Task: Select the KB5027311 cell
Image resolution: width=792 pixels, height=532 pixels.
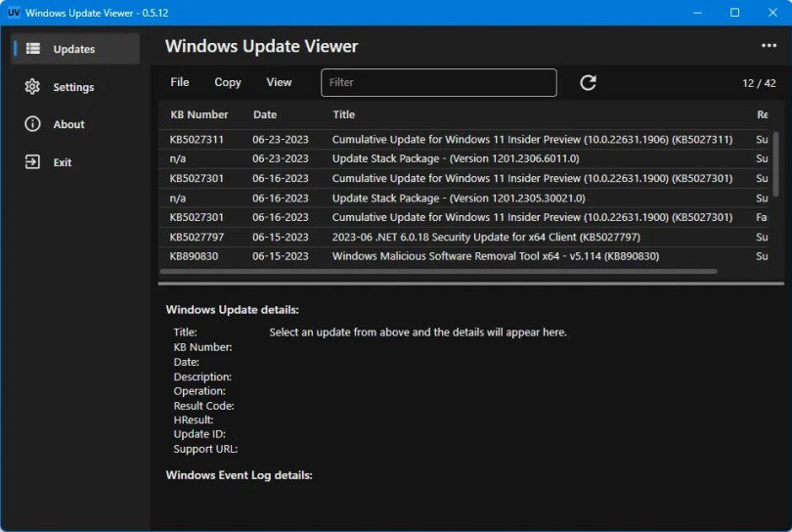Action: tap(197, 140)
